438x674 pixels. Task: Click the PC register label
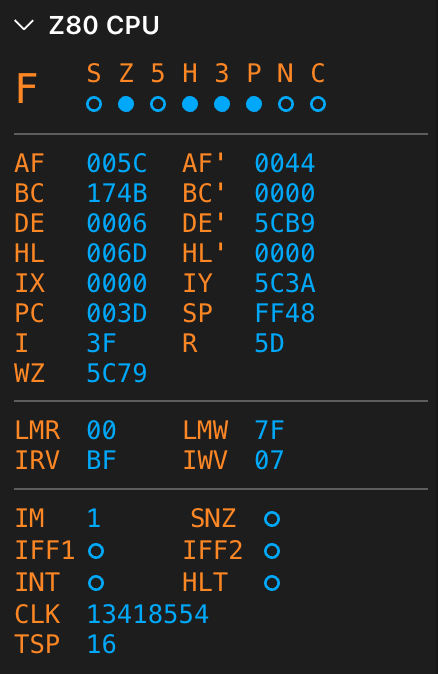[29, 313]
